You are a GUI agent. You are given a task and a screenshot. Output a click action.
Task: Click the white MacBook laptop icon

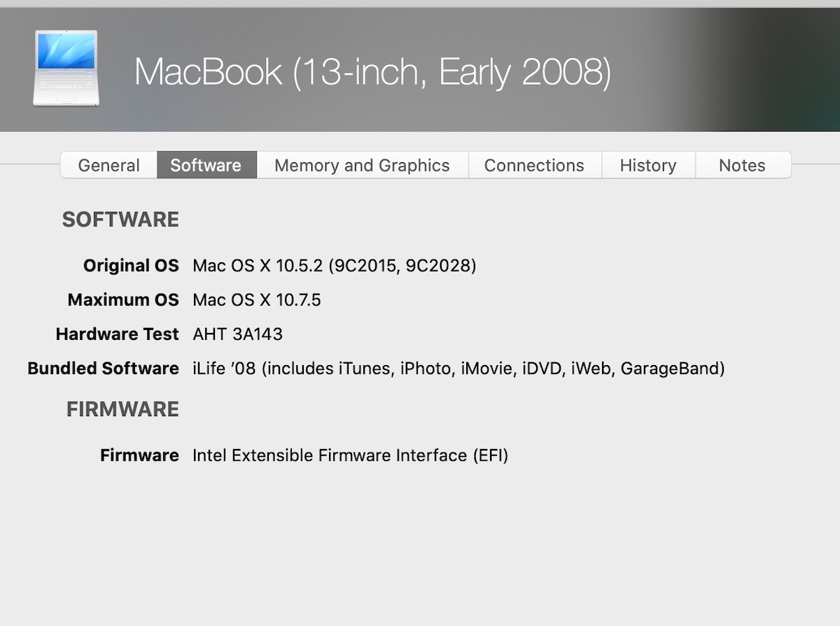(x=66, y=69)
